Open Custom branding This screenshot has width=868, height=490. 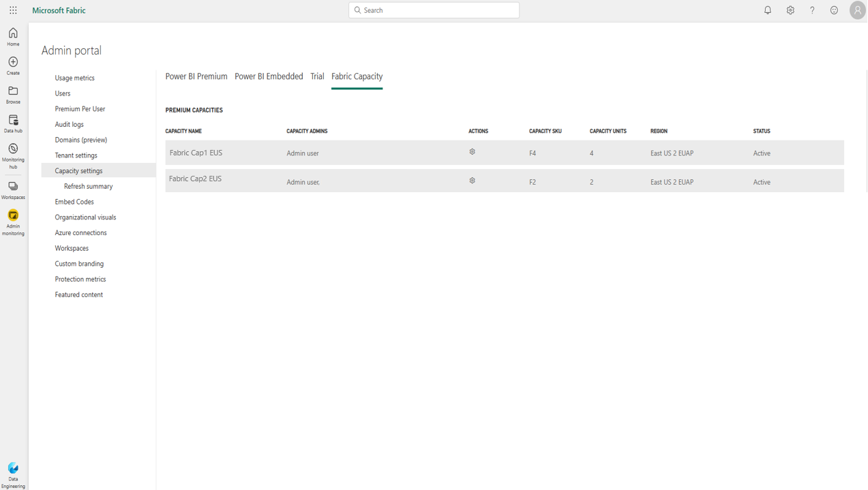79,264
